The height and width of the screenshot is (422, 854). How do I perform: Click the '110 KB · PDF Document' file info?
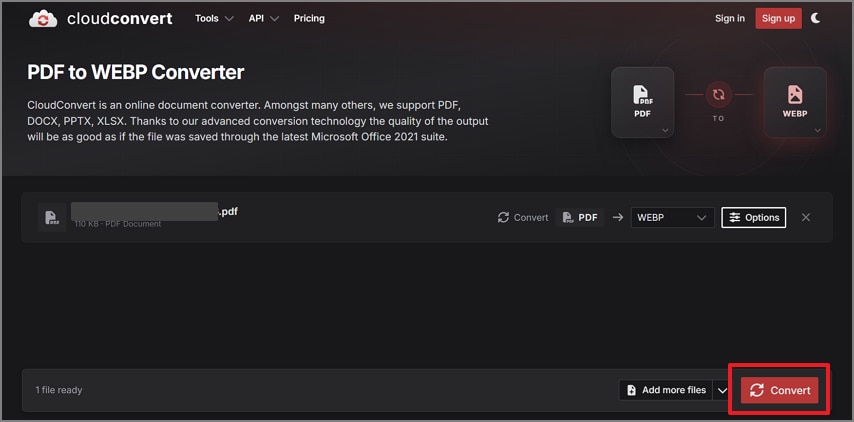click(118, 224)
